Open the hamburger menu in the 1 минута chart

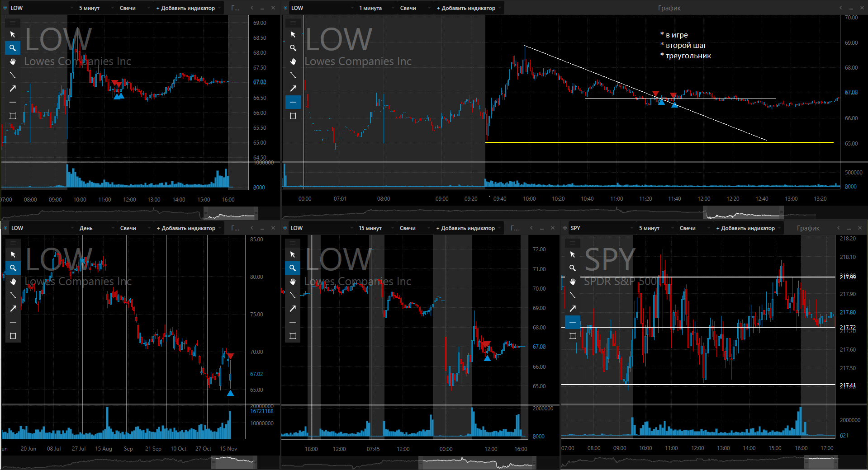pyautogui.click(x=293, y=23)
